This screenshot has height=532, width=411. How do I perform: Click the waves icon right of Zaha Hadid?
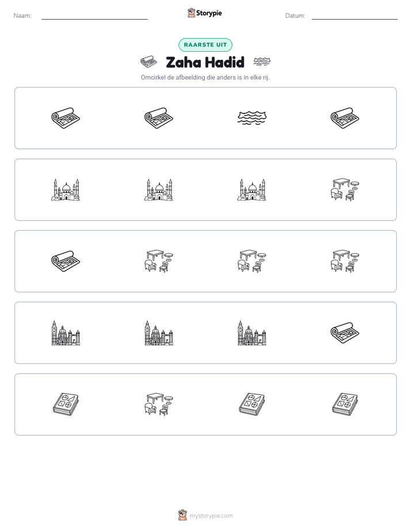(262, 62)
